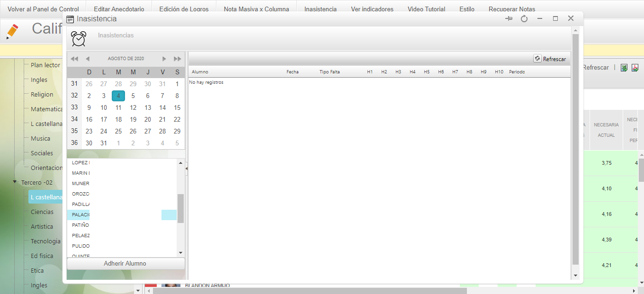Select student PATIÑO in the list

tap(80, 225)
